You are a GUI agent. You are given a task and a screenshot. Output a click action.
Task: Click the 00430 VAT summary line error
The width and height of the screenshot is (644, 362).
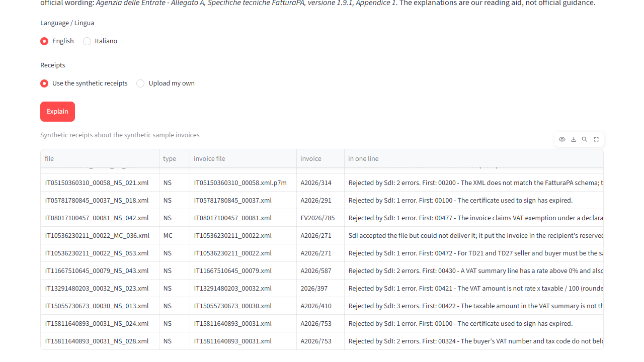pyautogui.click(x=474, y=271)
